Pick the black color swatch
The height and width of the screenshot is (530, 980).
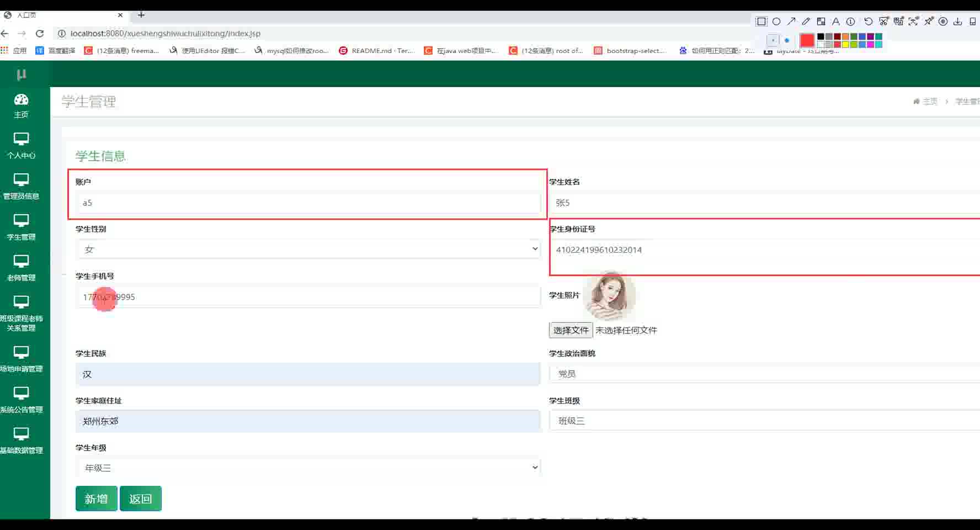(x=821, y=36)
